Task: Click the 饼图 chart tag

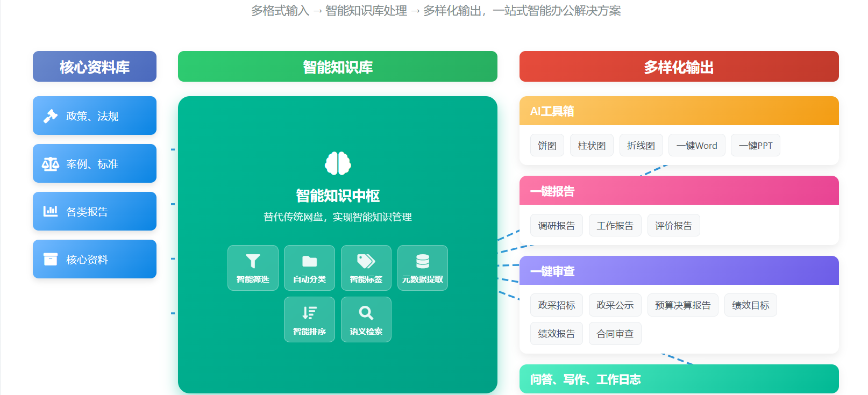Action: click(547, 146)
